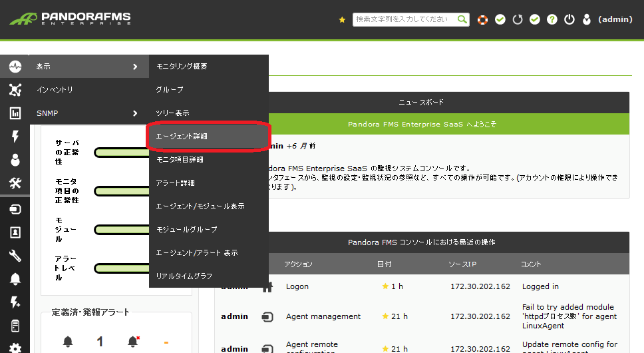Select the profiles badge sidebar icon
Viewport: 644px width, 353px height.
click(x=15, y=232)
